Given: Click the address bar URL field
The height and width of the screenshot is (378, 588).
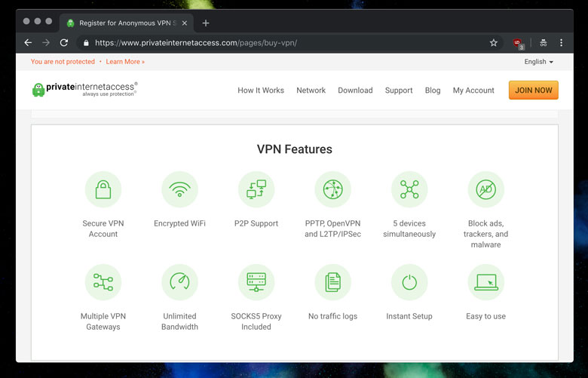Looking at the screenshot, I should pos(289,43).
